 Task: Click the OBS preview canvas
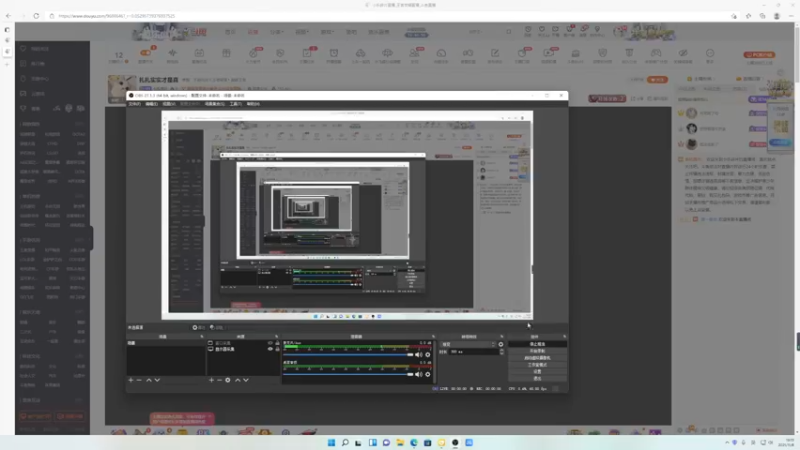click(347, 215)
